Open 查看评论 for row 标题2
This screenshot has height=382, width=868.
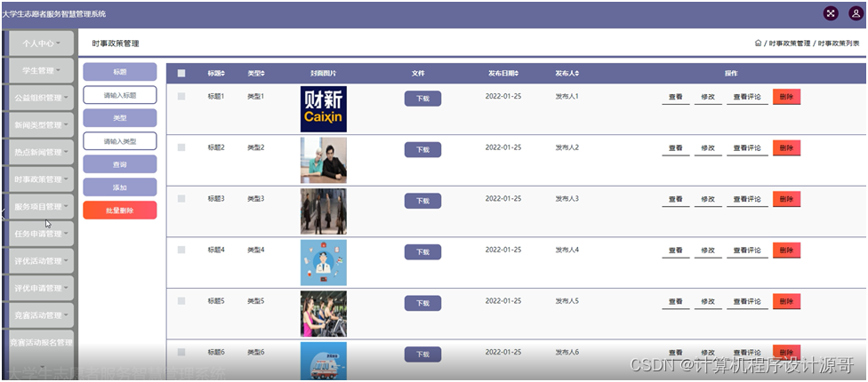coord(747,148)
